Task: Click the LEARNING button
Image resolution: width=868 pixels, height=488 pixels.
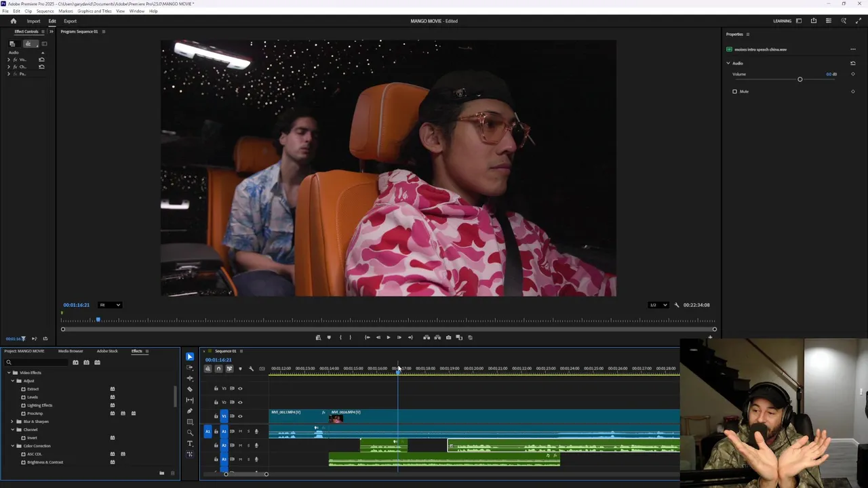Action: (782, 21)
